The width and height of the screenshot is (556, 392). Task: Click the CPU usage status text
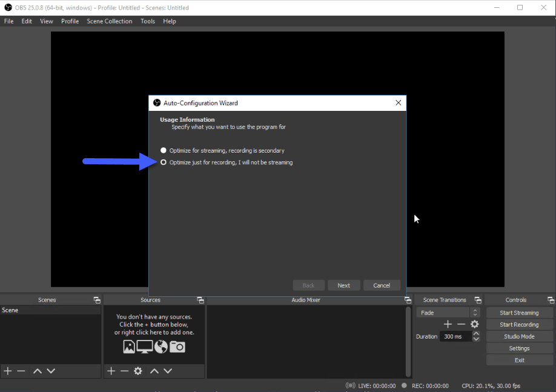[491, 385]
